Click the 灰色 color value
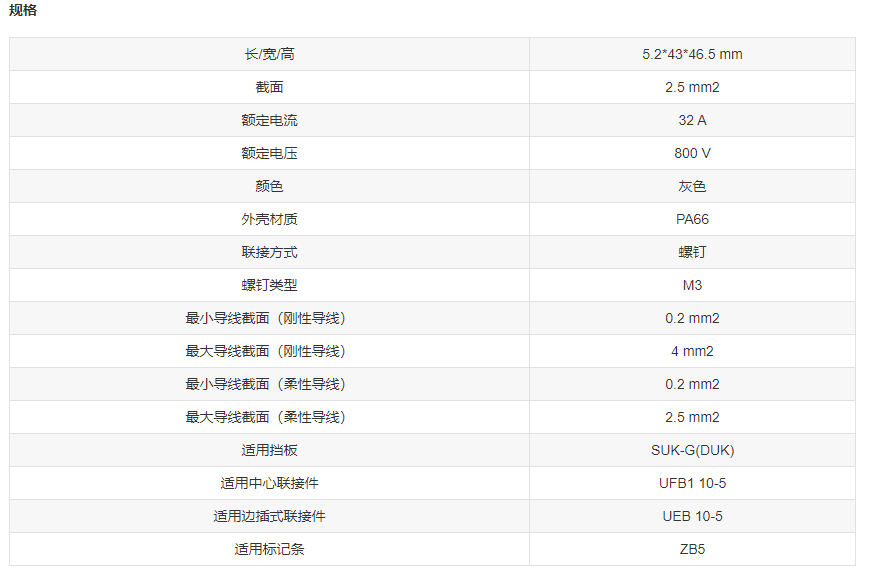Screen dimensions: 878x581 pos(692,186)
